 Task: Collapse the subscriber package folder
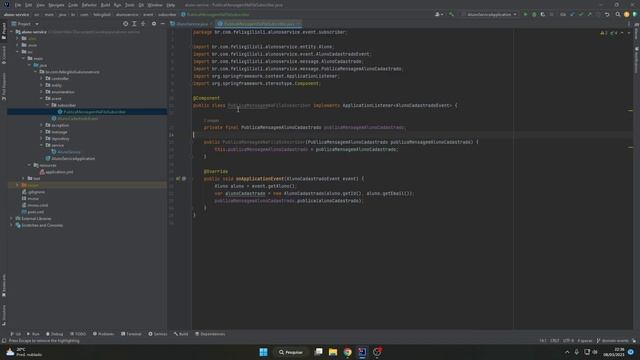[47, 105]
